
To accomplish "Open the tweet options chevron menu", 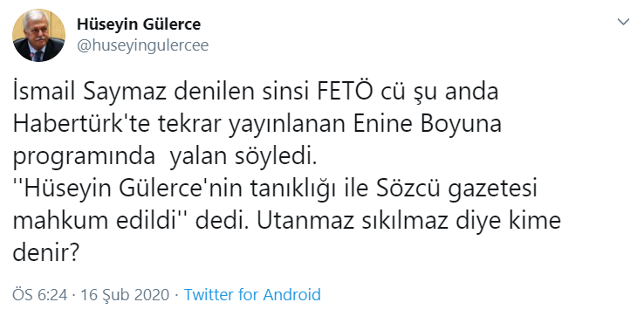I will [x=623, y=22].
